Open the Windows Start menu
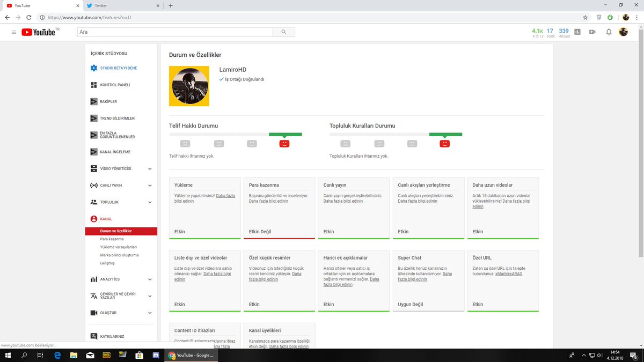The image size is (644, 362). point(8,355)
